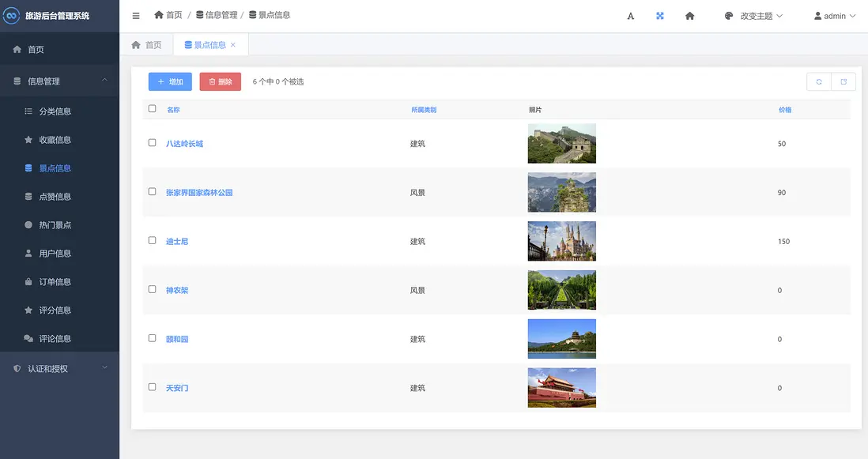
Task: Collapse the 信息管理 sidebar section
Action: pos(59,81)
